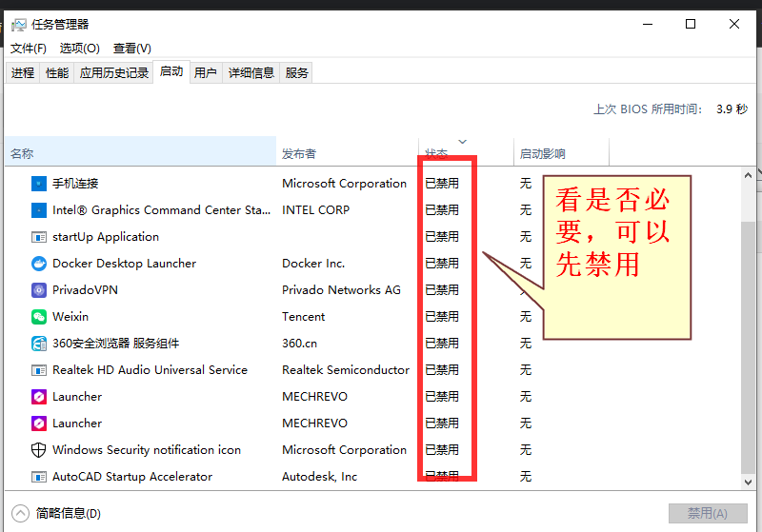
Task: Switch to the 性能 tab
Action: pos(57,73)
